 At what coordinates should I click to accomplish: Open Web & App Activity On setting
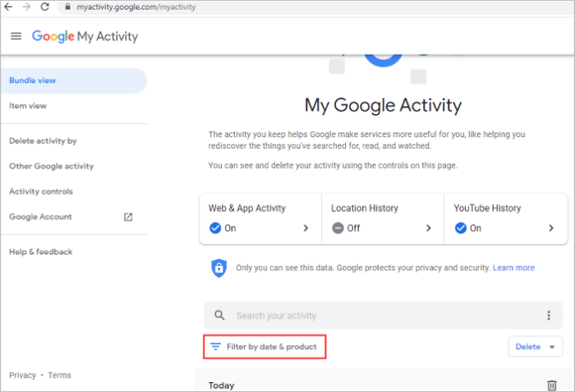tap(260, 219)
